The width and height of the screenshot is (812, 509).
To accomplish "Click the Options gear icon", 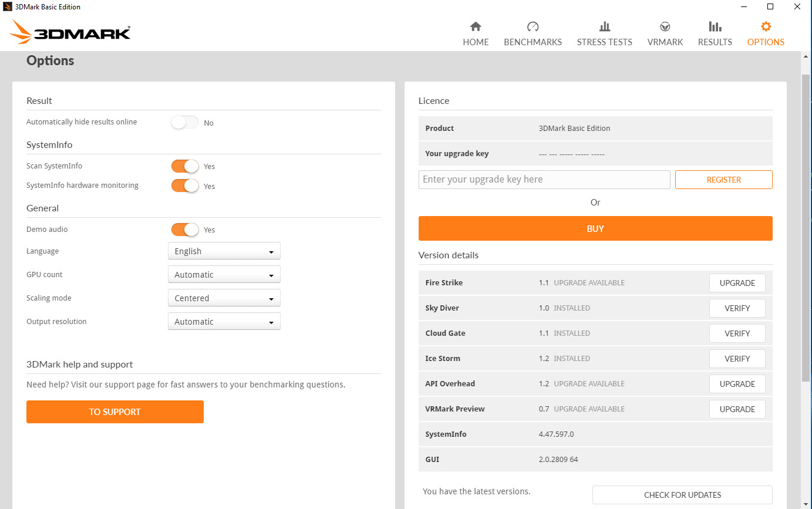I will [766, 26].
